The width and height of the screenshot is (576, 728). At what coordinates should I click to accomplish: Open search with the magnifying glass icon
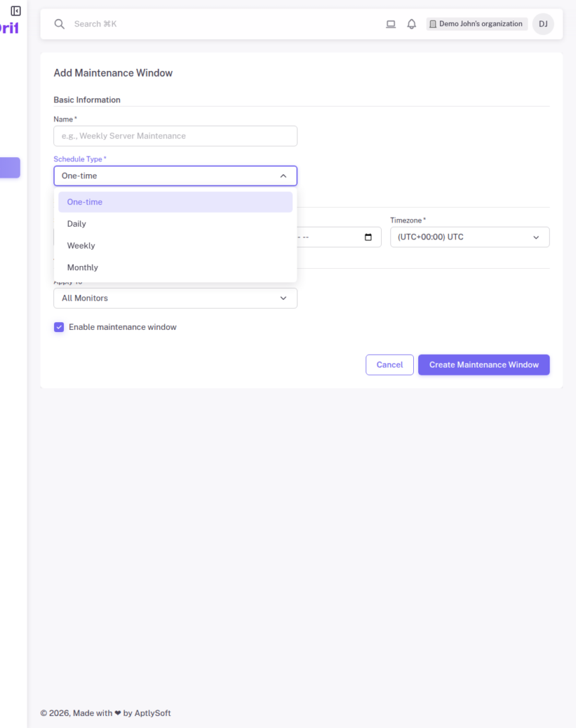coord(60,23)
